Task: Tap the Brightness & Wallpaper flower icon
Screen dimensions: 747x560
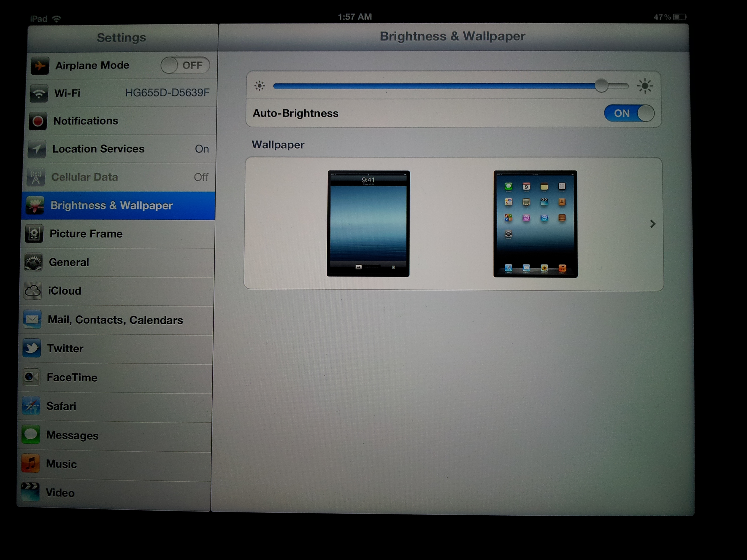Action: pos(35,205)
